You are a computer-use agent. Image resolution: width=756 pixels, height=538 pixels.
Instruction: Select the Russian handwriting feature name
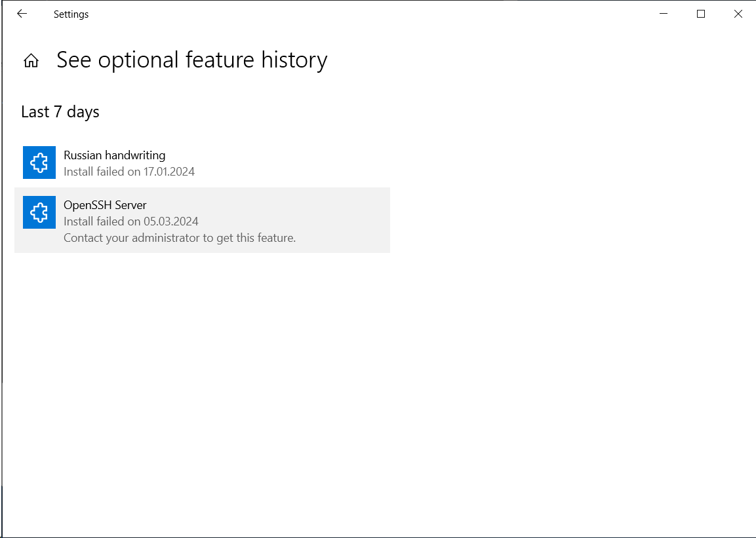(x=114, y=155)
